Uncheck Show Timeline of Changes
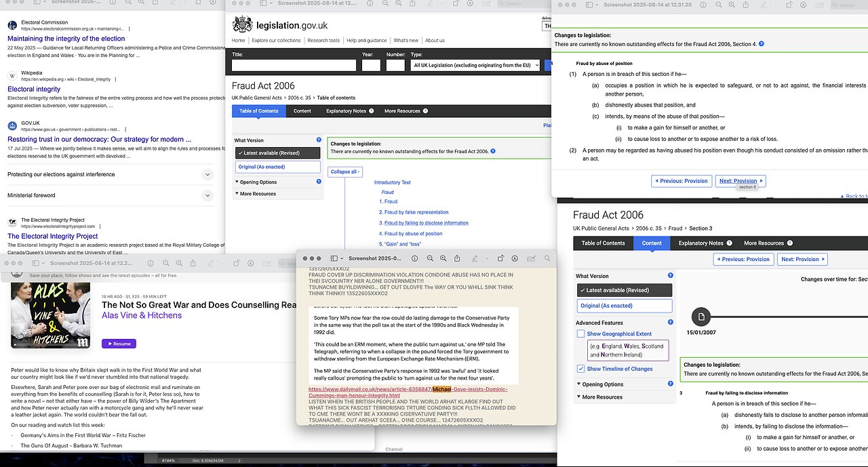Image resolution: width=868 pixels, height=467 pixels. pos(580,369)
